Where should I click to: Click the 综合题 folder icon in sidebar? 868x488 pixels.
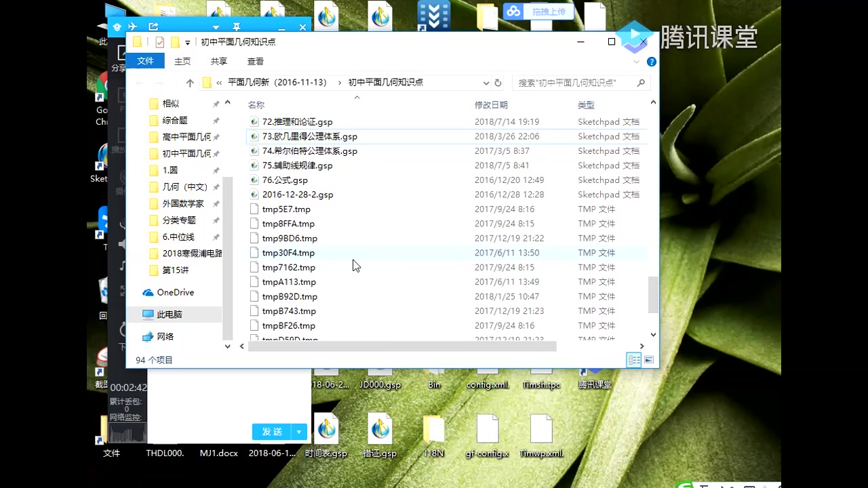(x=153, y=121)
